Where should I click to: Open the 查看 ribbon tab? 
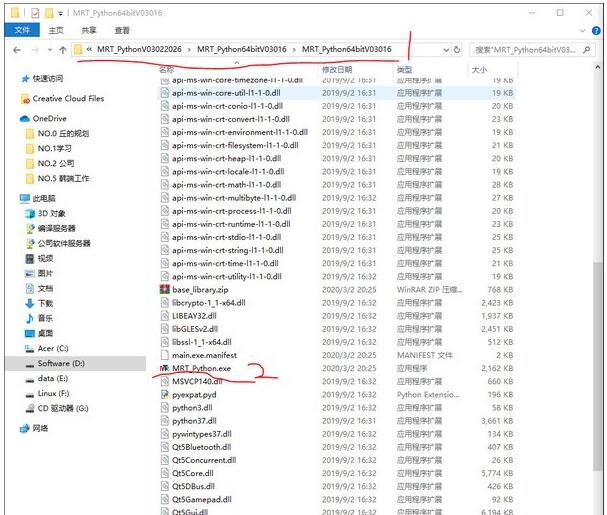click(122, 30)
